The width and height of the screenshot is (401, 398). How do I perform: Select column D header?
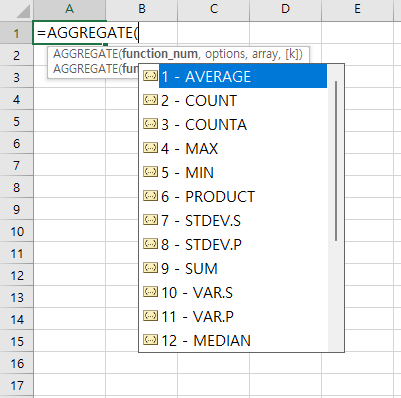[286, 9]
